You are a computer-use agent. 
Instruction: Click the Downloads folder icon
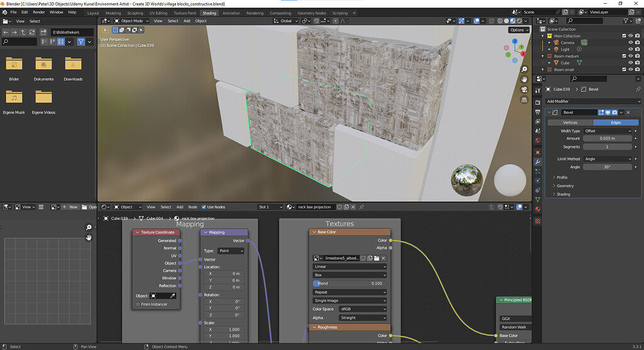point(73,64)
